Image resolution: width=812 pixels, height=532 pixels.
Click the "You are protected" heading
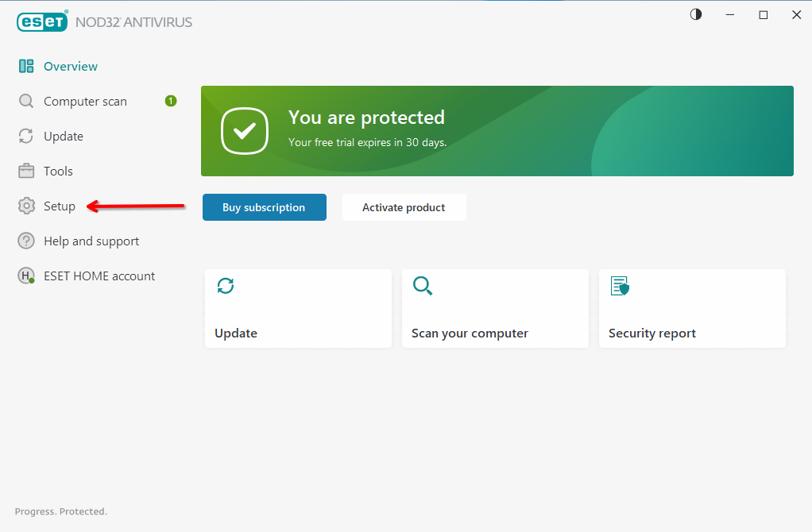click(x=366, y=118)
